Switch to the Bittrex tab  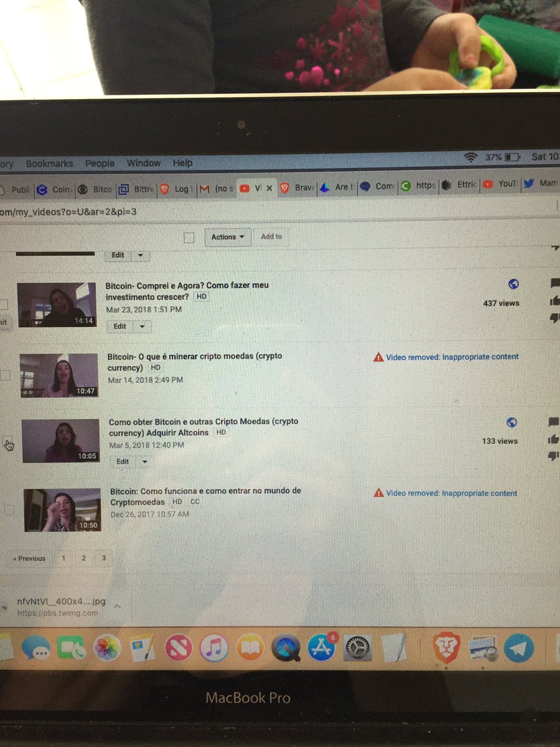pos(136,188)
